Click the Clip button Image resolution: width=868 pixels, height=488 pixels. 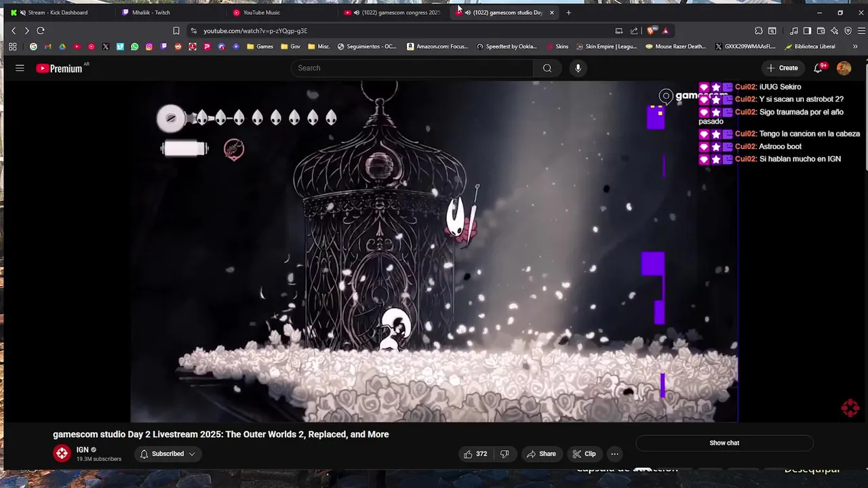(x=584, y=454)
